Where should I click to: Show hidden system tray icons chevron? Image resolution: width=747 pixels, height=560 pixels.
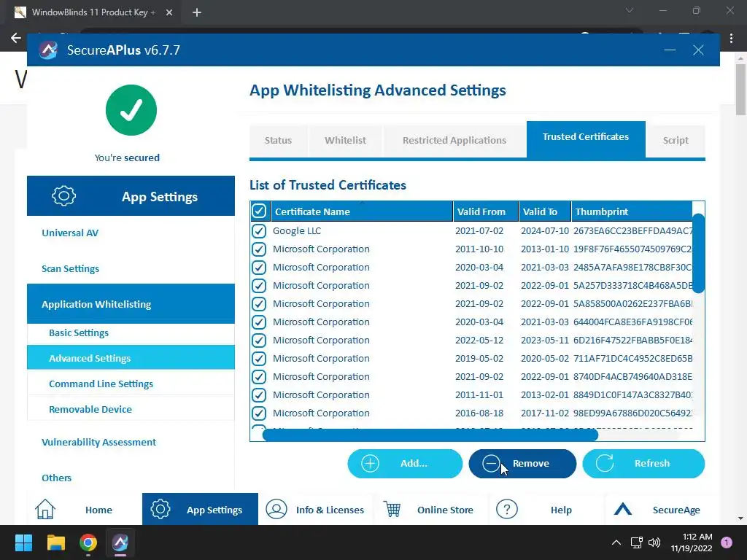[616, 542]
